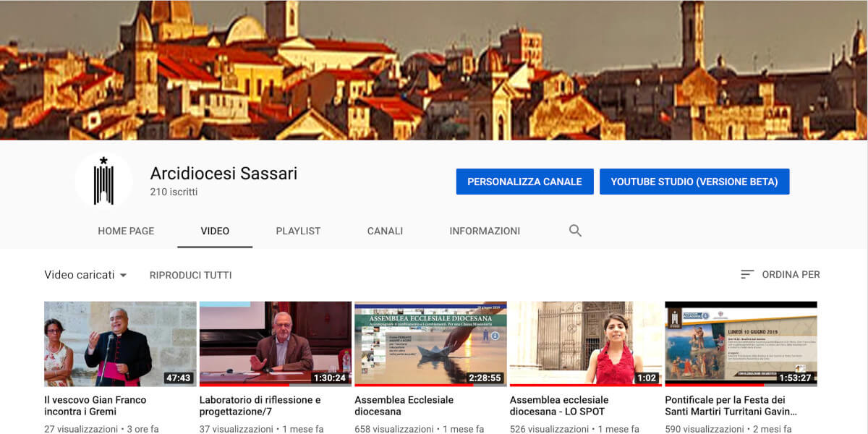Image resolution: width=868 pixels, height=434 pixels.
Task: Open Pontificale per la Festa dei Santi Martiri title
Action: [731, 406]
